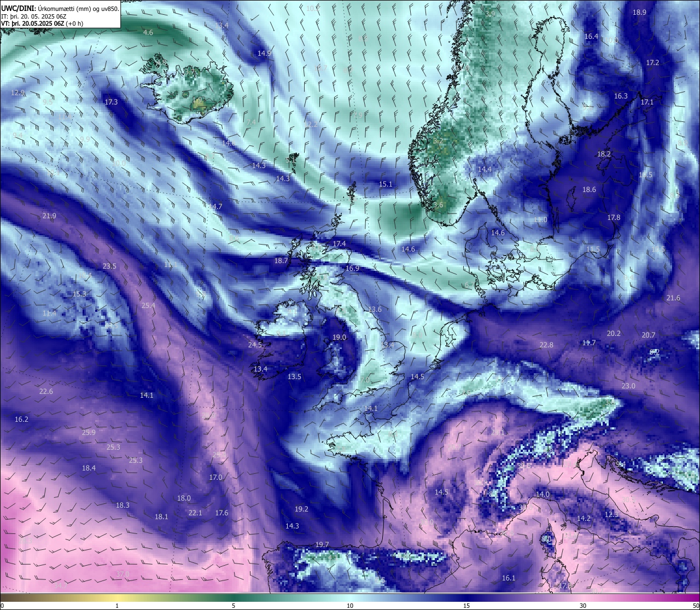Screen dimensions: 700x610
Task: Click the 22.8 value over Germany
Action: [546, 345]
